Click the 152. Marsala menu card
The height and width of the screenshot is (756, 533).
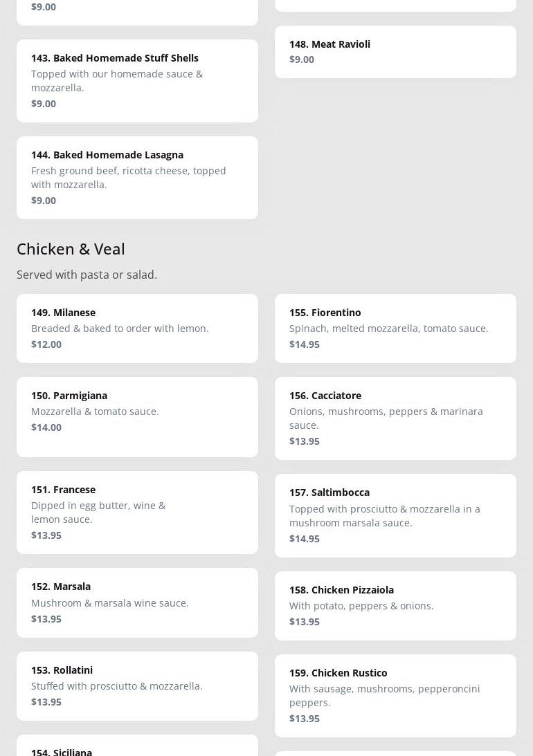(137, 602)
